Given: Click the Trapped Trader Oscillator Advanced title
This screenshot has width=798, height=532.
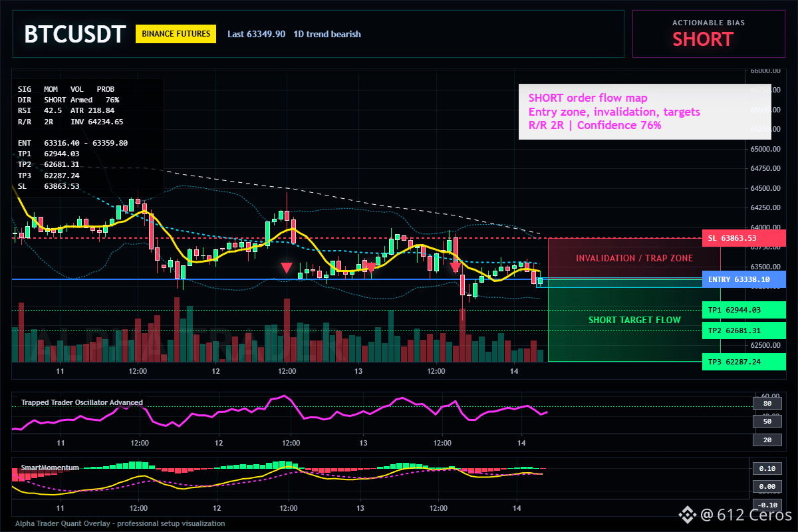Looking at the screenshot, I should pyautogui.click(x=82, y=402).
